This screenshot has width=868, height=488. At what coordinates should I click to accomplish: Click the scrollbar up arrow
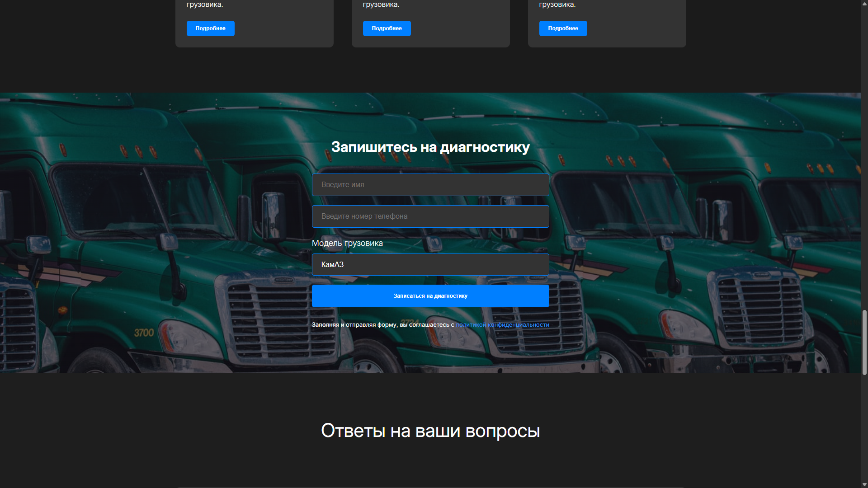pos(864,4)
